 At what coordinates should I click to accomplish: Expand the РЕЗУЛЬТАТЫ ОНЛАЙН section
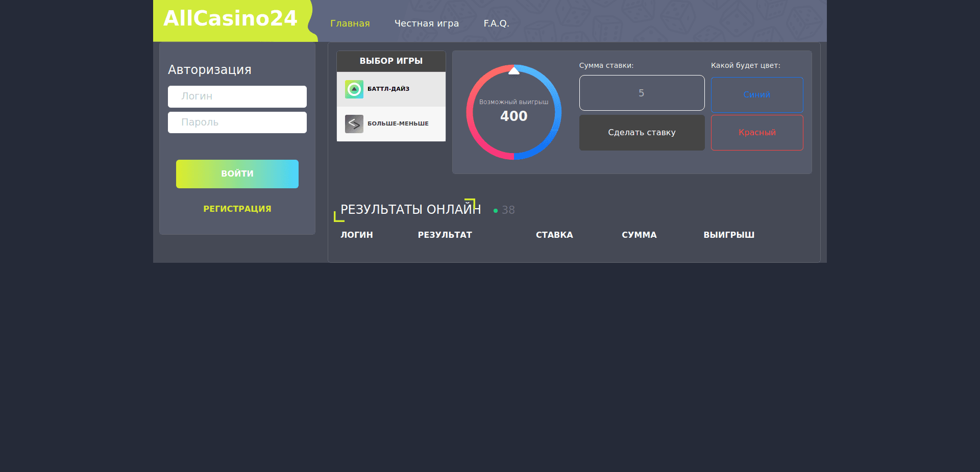(410, 209)
